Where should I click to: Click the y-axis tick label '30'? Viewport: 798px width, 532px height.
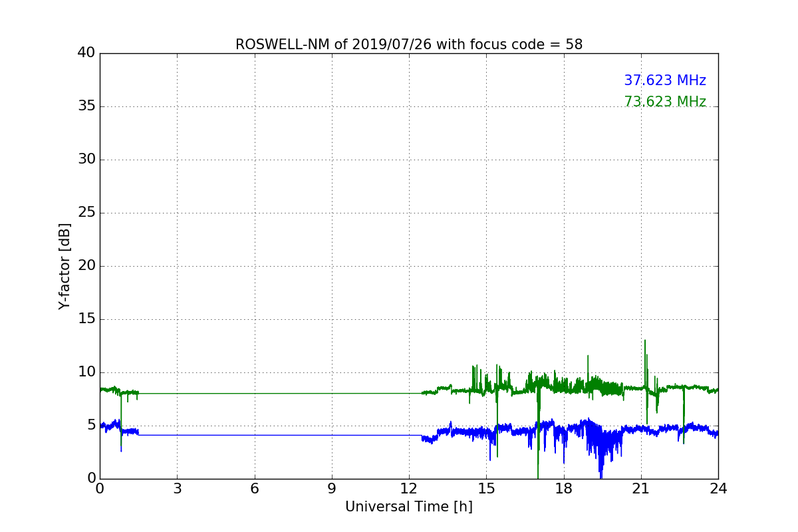click(87, 160)
